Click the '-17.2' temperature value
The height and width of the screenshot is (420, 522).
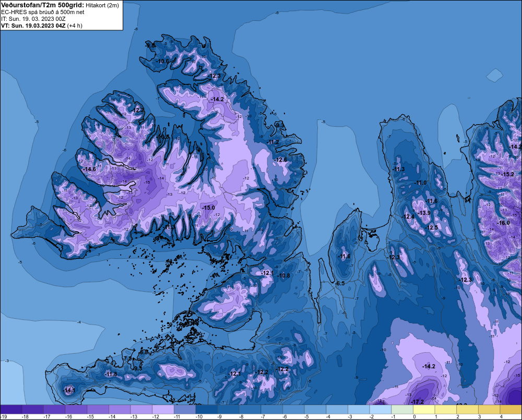tap(418, 402)
